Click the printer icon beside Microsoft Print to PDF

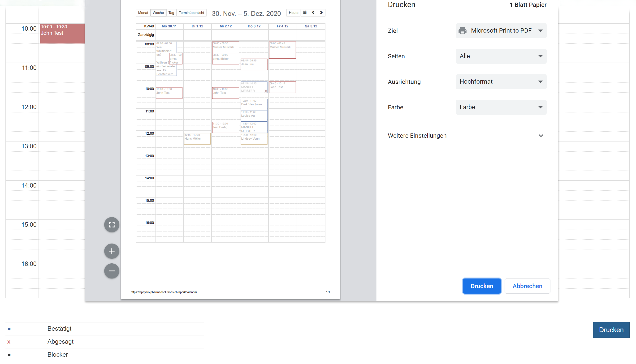click(462, 30)
